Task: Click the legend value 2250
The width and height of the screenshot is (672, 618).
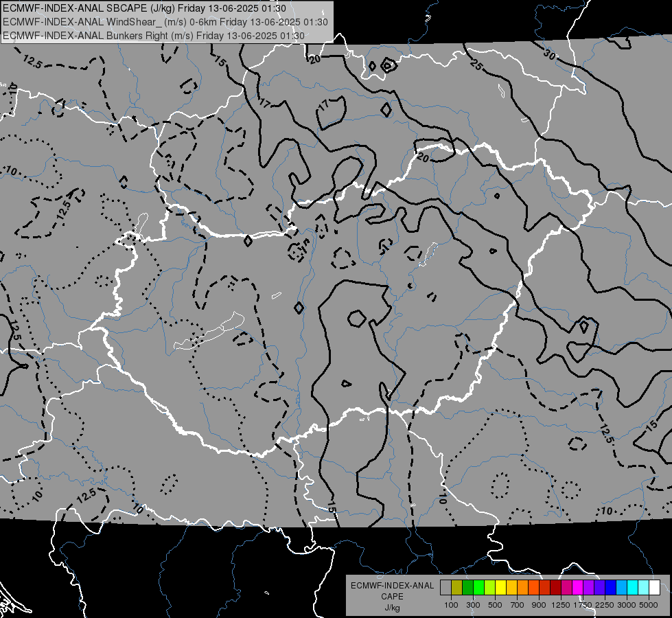Action: pyautogui.click(x=605, y=605)
